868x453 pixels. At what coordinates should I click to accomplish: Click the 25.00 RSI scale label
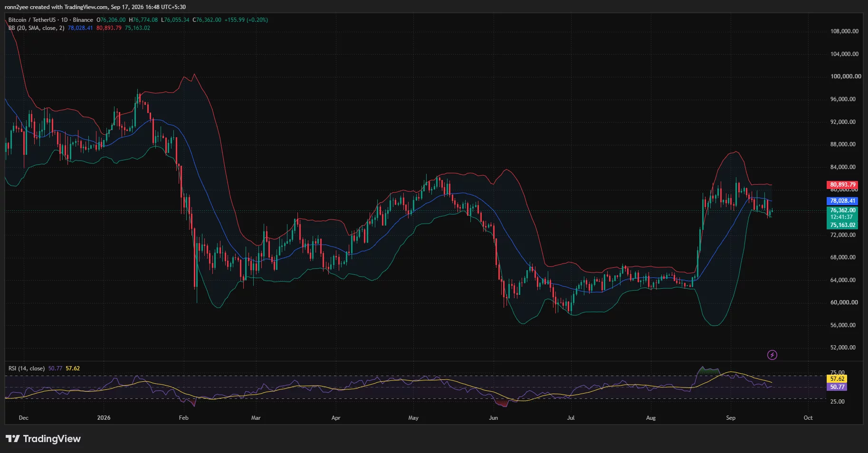(x=838, y=402)
